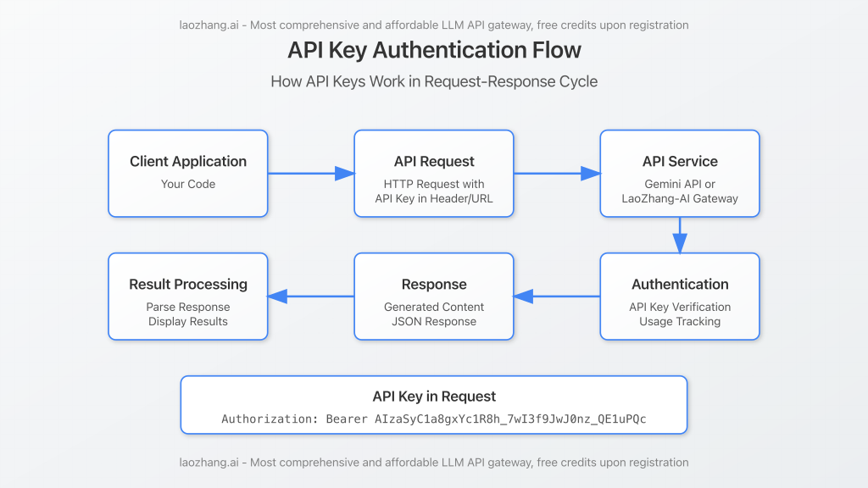The width and height of the screenshot is (868, 488).
Task: Click the "Display Results" line
Action: click(188, 321)
